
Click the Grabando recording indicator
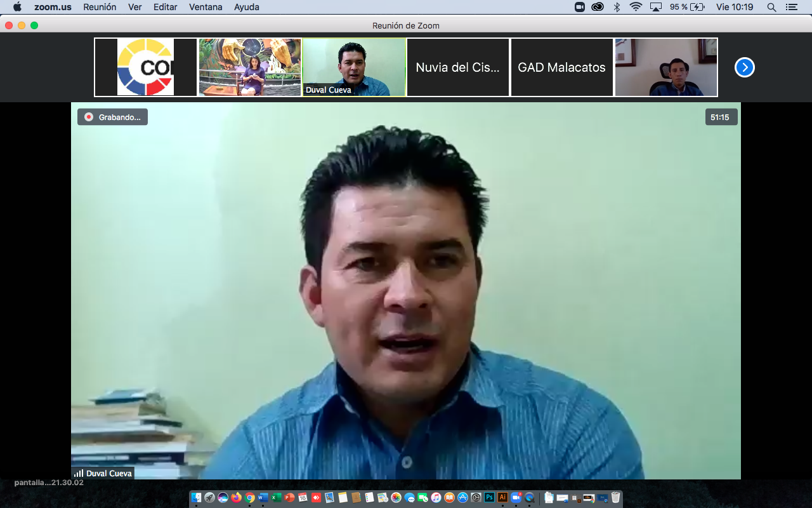113,117
